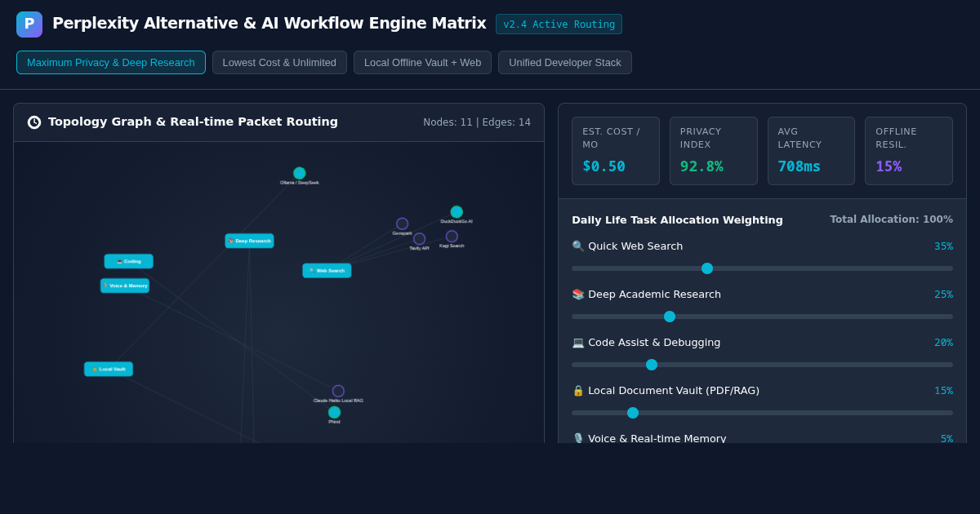Open Maximum Privacy & Deep Research preset
Screen dimensions: 980x514
pyautogui.click(x=111, y=63)
